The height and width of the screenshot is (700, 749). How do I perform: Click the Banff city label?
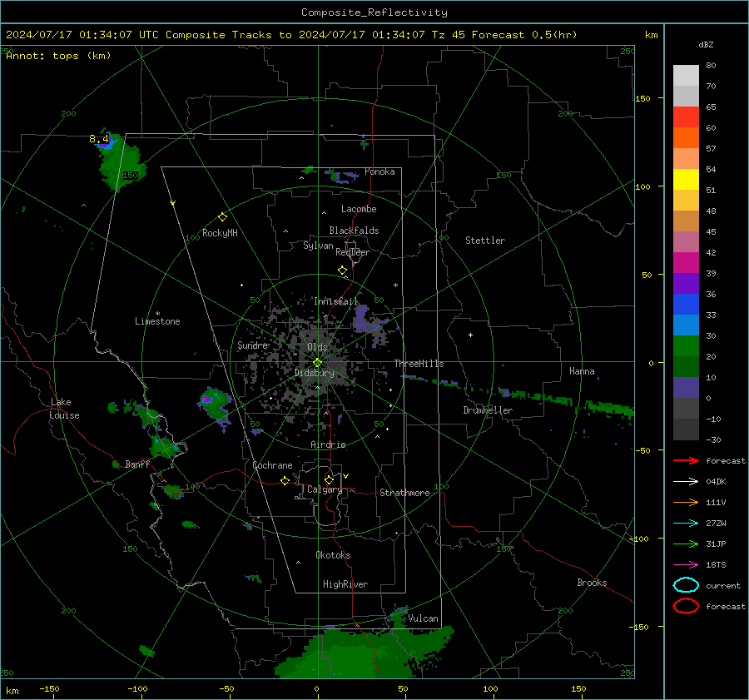coord(137,464)
